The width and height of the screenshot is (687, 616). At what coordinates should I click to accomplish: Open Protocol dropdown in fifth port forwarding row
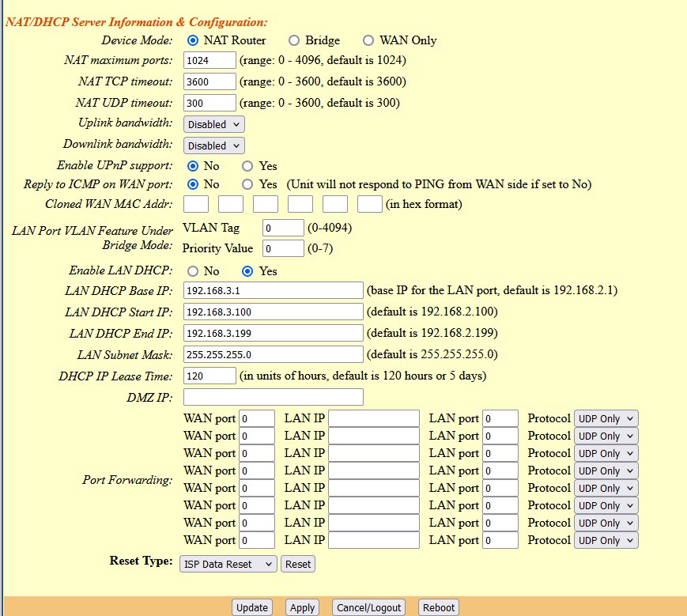606,488
